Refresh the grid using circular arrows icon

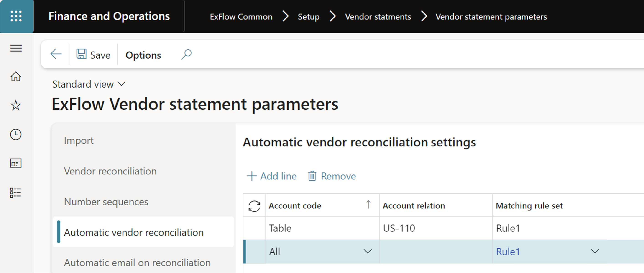point(254,206)
